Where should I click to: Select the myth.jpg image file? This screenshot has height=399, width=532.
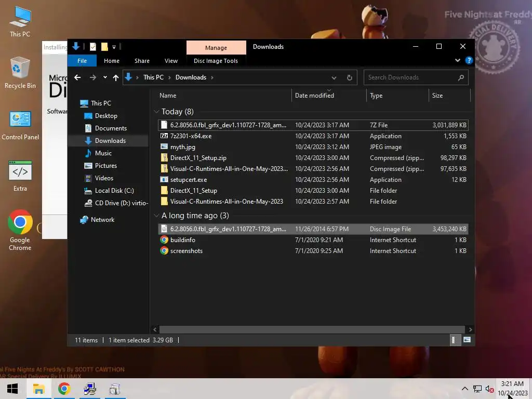tap(313, 147)
